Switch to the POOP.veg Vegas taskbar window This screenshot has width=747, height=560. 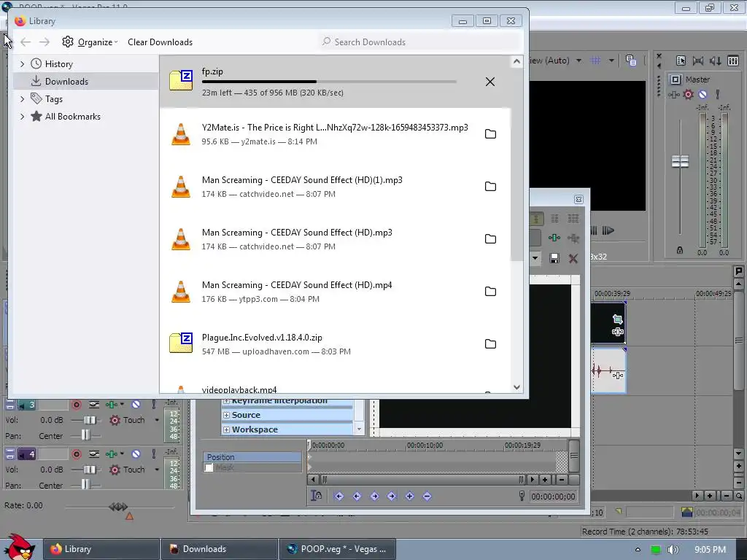coord(337,549)
